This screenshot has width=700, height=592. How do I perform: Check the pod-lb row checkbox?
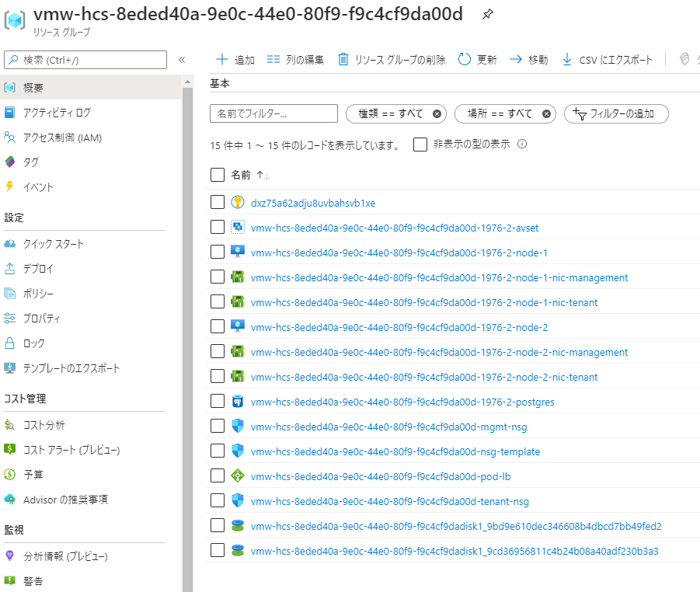point(218,476)
